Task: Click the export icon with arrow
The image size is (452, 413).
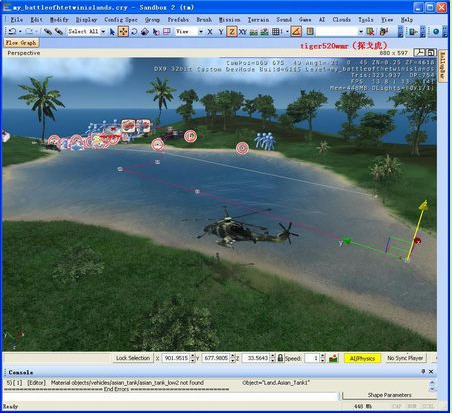Action: pyautogui.click(x=413, y=32)
